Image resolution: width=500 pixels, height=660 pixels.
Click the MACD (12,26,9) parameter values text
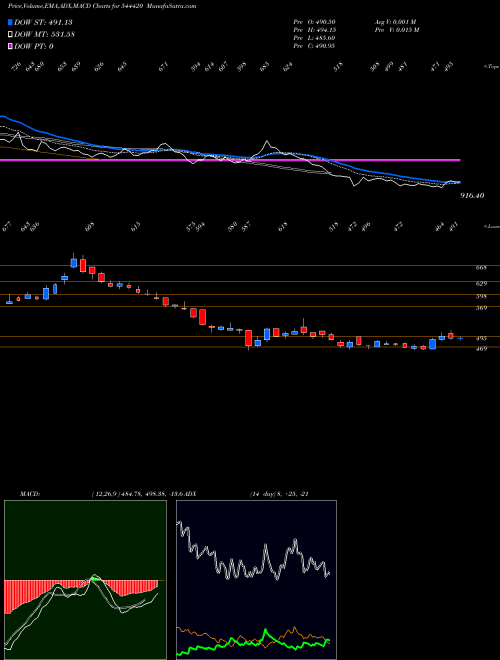tap(137, 494)
